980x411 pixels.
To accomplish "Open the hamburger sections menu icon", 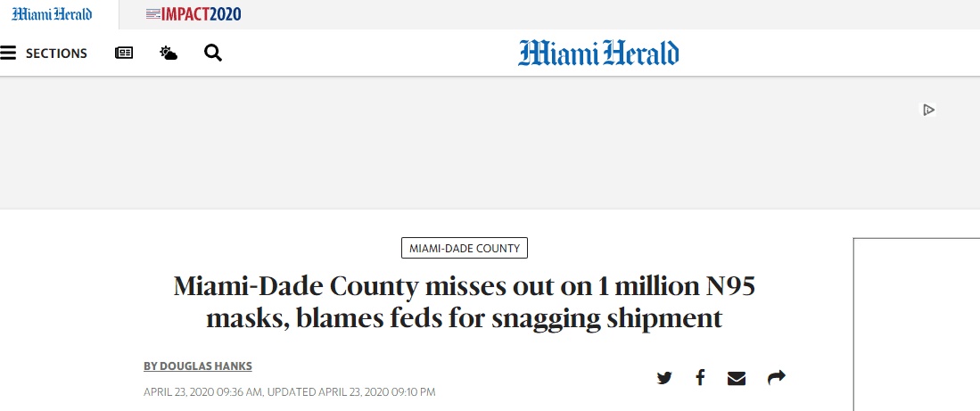I will pos(9,53).
